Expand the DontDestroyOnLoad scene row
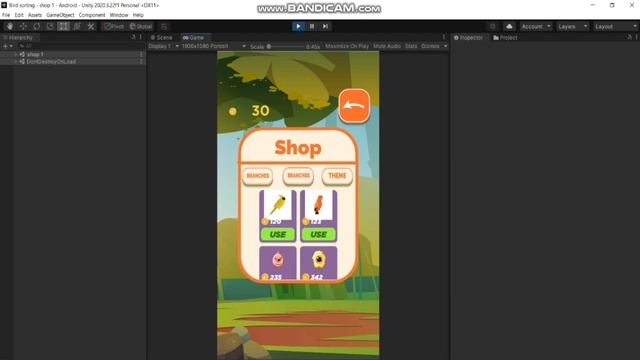Image resolution: width=640 pixels, height=360 pixels. pos(16,62)
